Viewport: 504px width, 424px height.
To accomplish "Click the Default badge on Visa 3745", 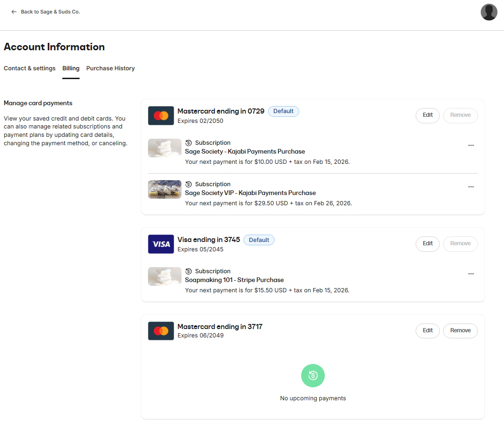I will [x=259, y=240].
